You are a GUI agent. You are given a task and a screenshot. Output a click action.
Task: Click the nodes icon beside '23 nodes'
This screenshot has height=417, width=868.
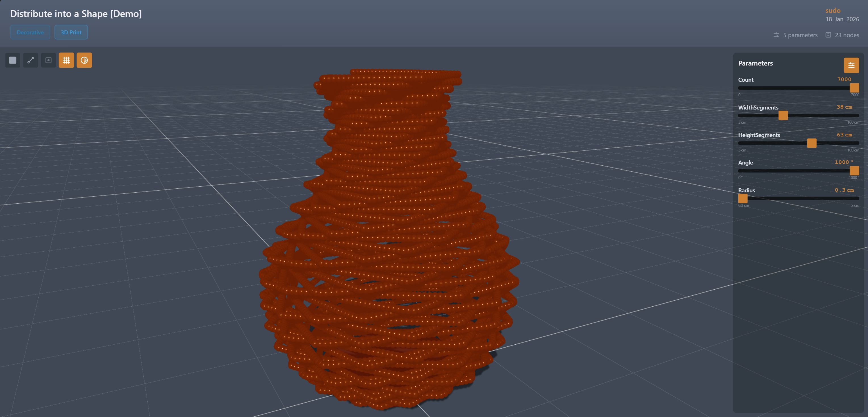pyautogui.click(x=828, y=35)
